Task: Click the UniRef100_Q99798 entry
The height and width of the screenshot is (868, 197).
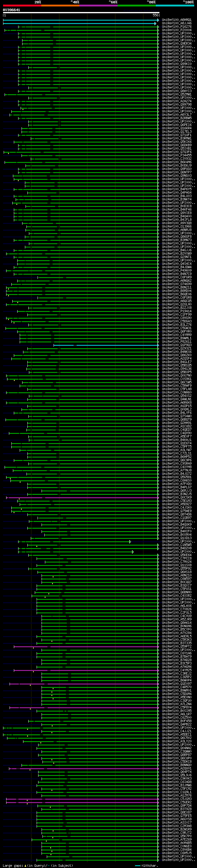Action: click(x=177, y=104)
